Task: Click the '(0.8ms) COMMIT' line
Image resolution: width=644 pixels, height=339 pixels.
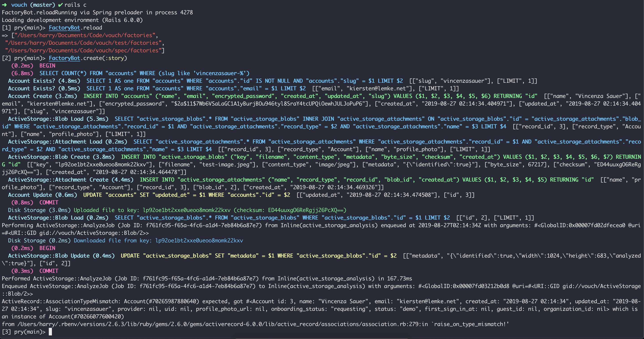Action: (35, 202)
